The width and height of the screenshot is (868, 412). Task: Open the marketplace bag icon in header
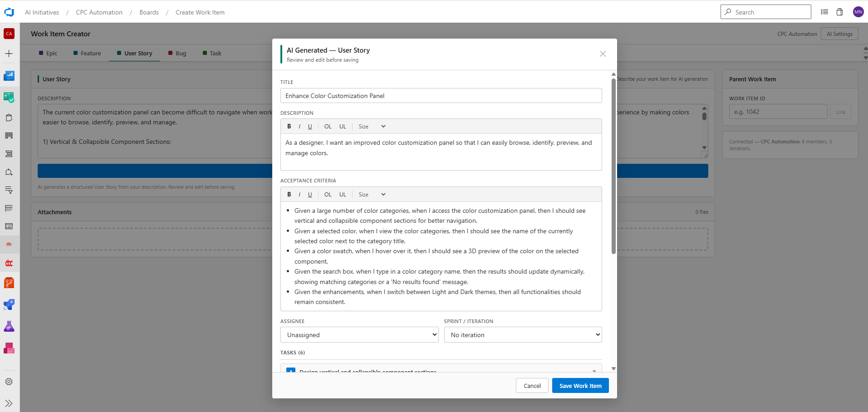840,12
